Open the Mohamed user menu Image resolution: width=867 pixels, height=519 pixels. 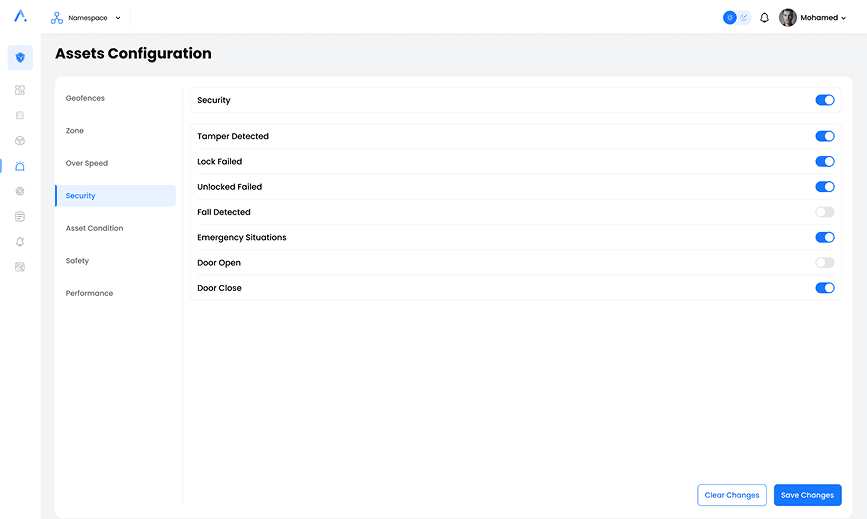point(823,18)
